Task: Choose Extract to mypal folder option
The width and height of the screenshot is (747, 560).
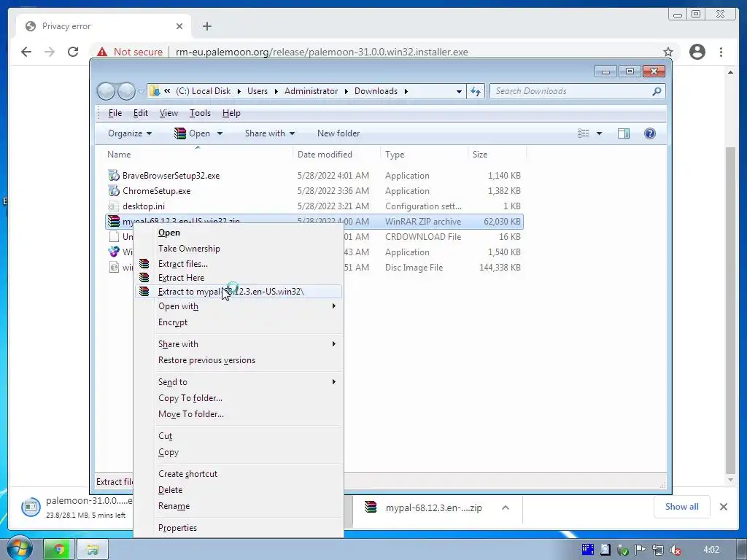Action: pyautogui.click(x=239, y=292)
